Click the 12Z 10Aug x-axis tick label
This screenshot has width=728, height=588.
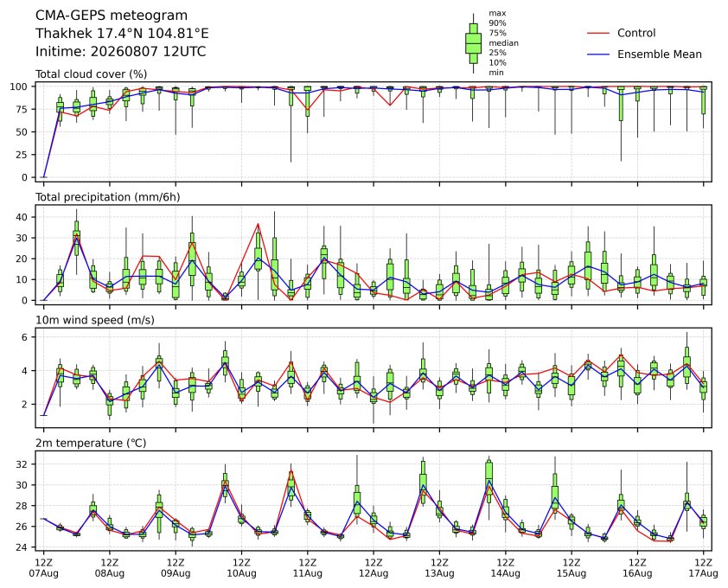(241, 568)
